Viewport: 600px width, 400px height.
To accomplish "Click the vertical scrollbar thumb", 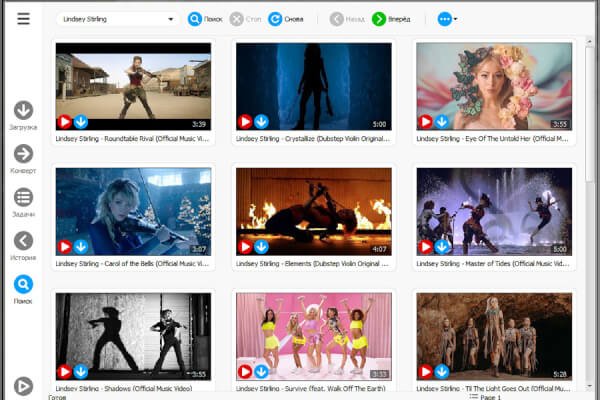I will (589, 113).
